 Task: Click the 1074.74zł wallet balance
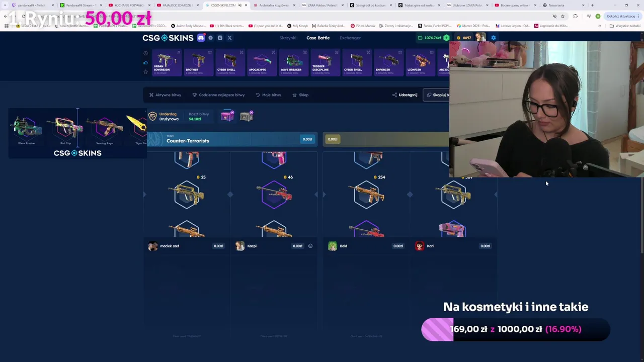[x=430, y=38]
